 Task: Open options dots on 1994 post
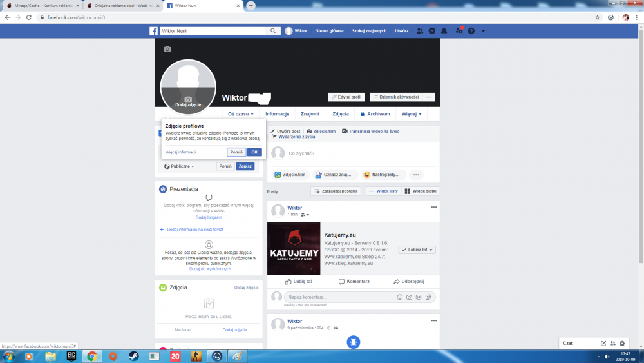pyautogui.click(x=433, y=320)
